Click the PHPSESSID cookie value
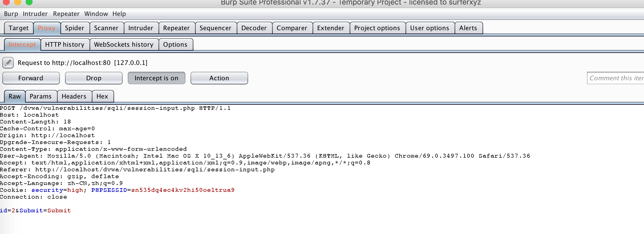 point(183,190)
